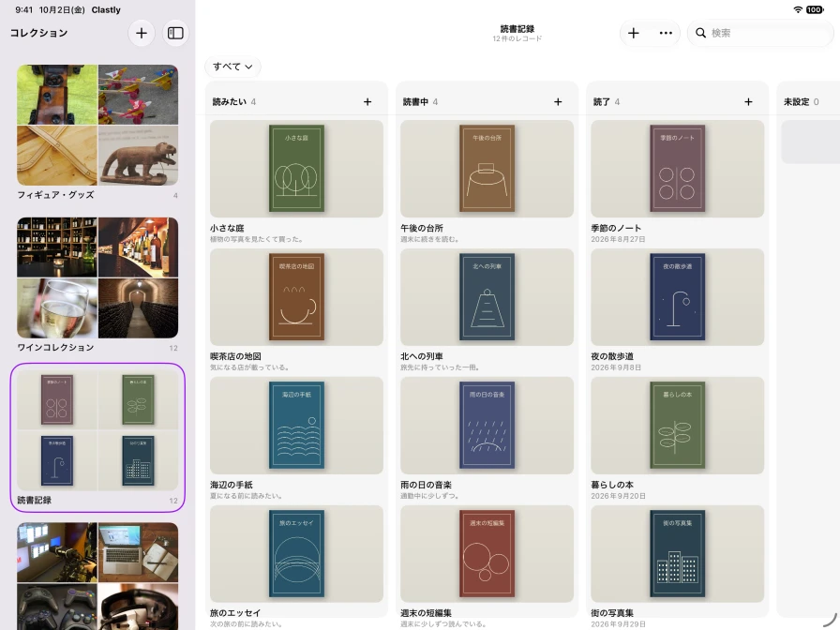840x630 pixels.
Task: Click the 週末の短編集 title text
Action: tap(426, 613)
